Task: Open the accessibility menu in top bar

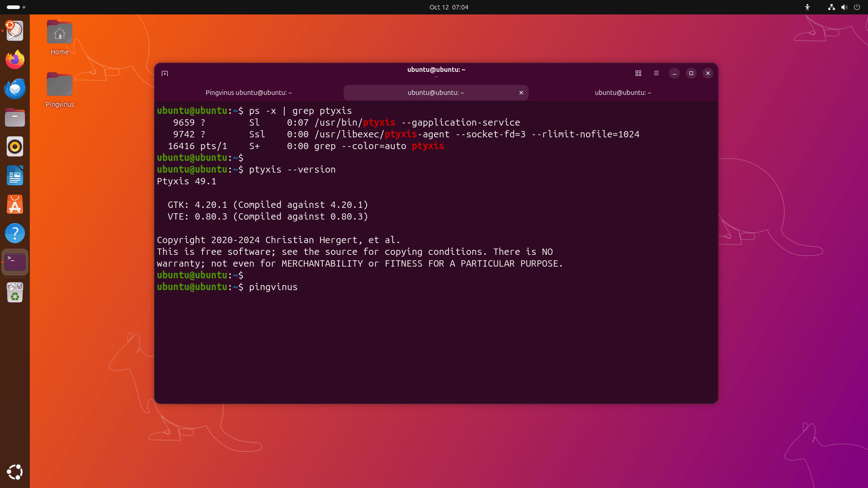Action: pyautogui.click(x=807, y=7)
